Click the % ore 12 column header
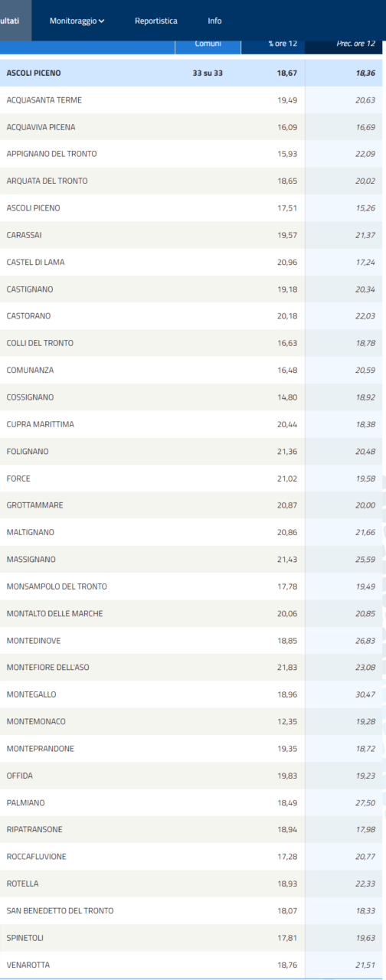Viewport: 386px width, 980px height. pyautogui.click(x=273, y=45)
